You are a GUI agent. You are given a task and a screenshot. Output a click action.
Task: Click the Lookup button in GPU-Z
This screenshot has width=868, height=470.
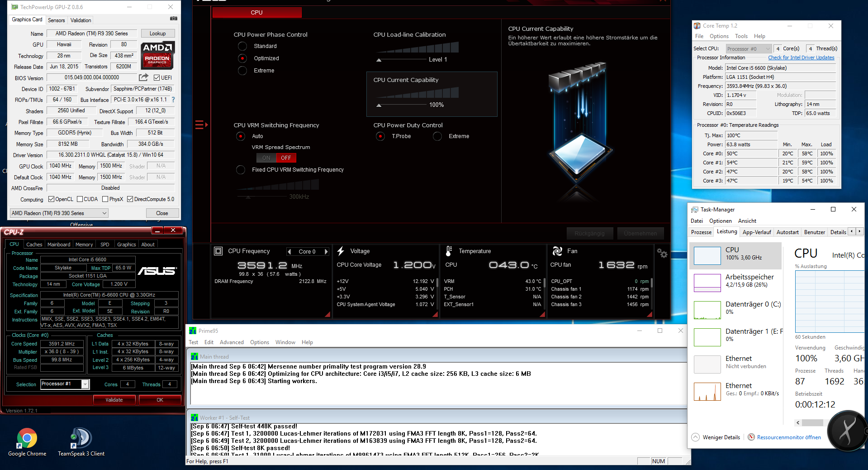[157, 34]
